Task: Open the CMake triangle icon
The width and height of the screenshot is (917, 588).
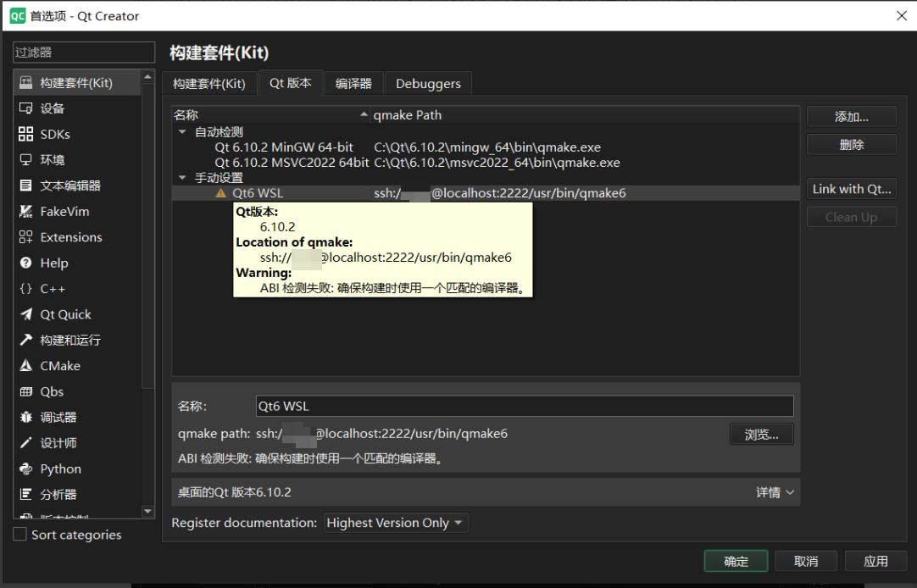Action: tap(25, 365)
